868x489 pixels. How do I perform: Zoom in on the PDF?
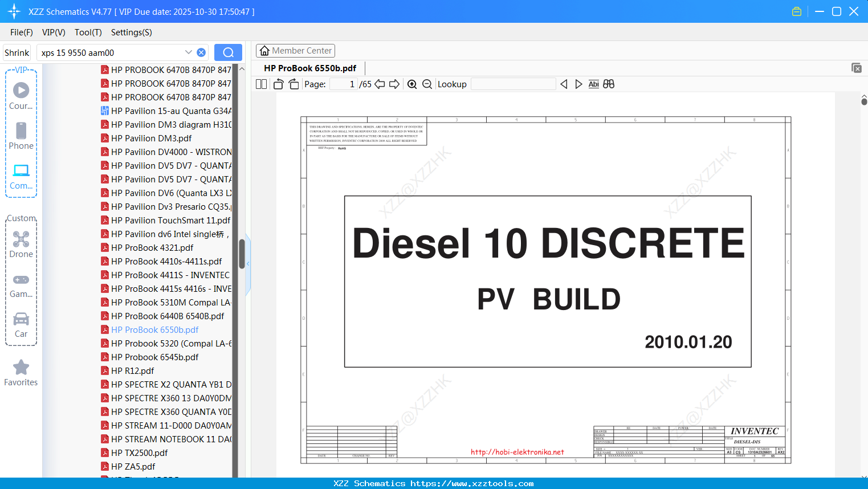click(x=412, y=84)
